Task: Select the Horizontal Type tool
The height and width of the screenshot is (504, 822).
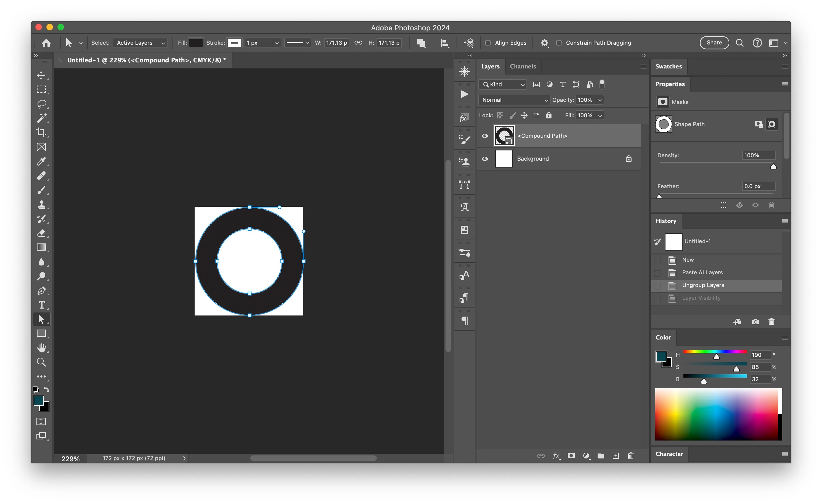Action: coord(41,305)
